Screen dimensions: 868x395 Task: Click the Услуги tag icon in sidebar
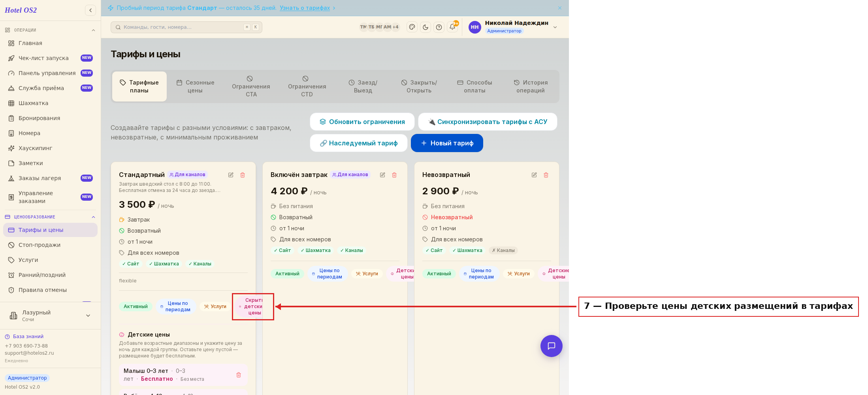tap(11, 260)
